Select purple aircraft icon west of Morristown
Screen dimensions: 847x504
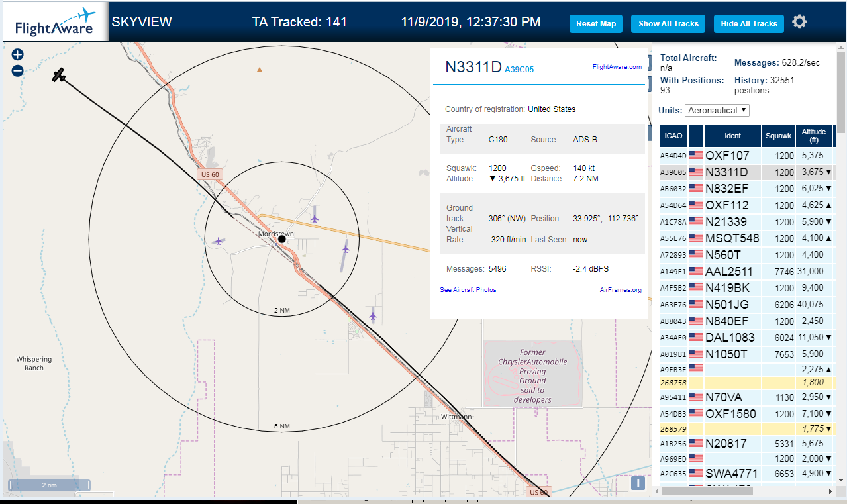coord(219,241)
